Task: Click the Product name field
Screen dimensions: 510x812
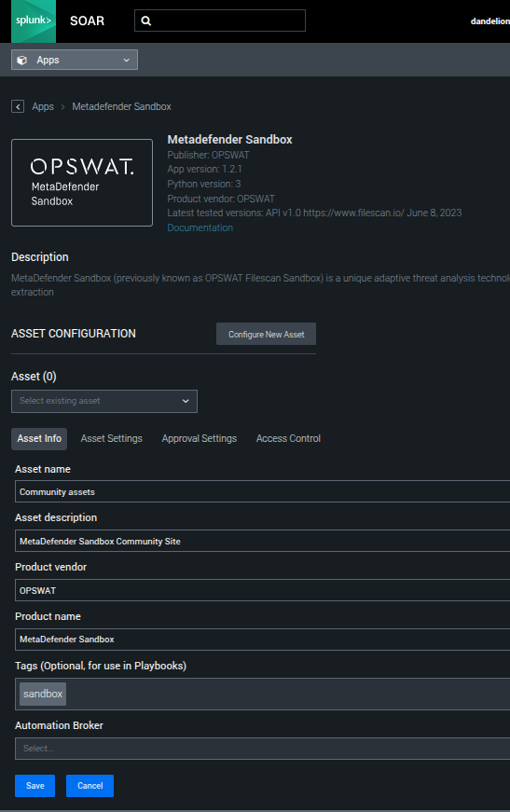Action: tap(263, 639)
